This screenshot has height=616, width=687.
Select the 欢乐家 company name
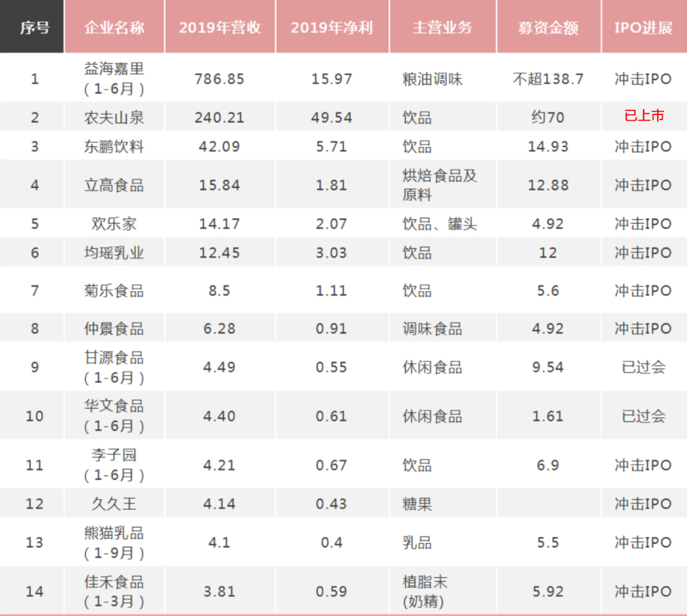click(114, 224)
